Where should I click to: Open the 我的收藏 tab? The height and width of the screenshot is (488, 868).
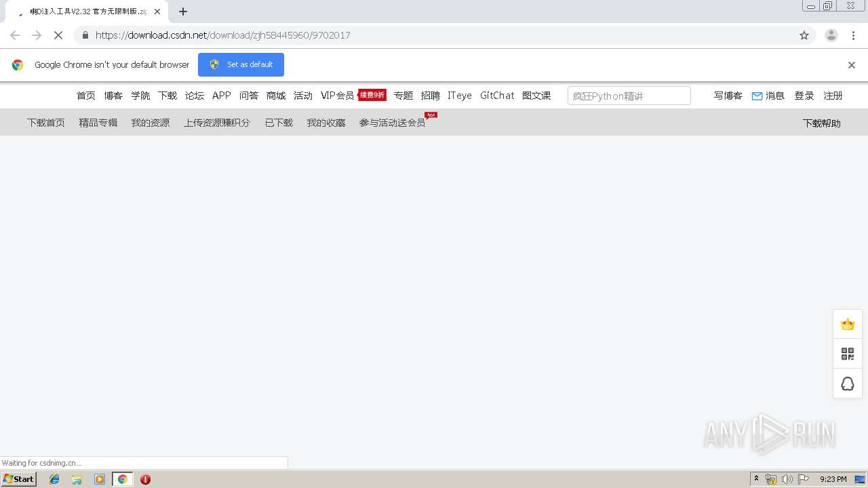[326, 123]
